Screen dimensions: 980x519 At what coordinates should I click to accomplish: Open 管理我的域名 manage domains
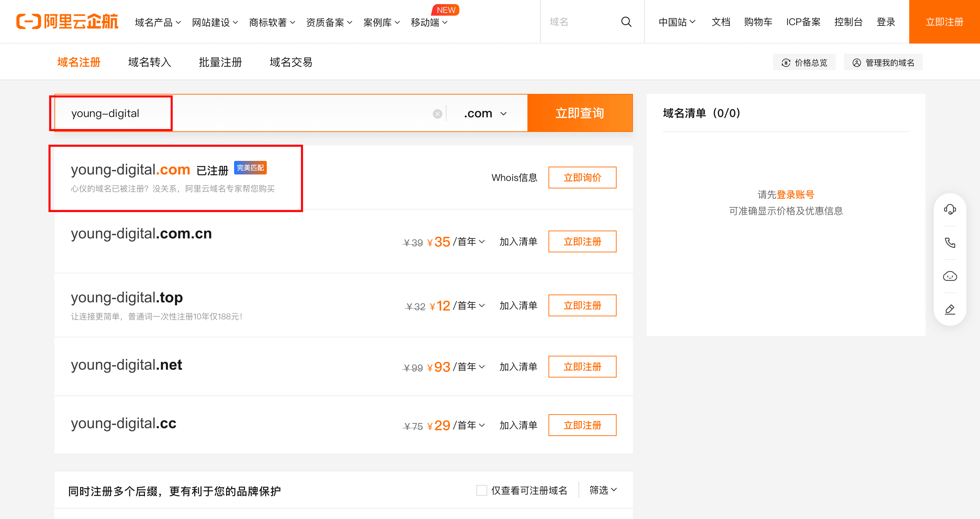click(x=883, y=62)
